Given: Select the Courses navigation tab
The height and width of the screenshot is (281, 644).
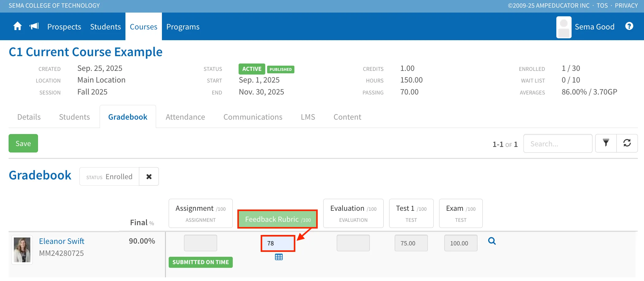Looking at the screenshot, I should pyautogui.click(x=144, y=27).
